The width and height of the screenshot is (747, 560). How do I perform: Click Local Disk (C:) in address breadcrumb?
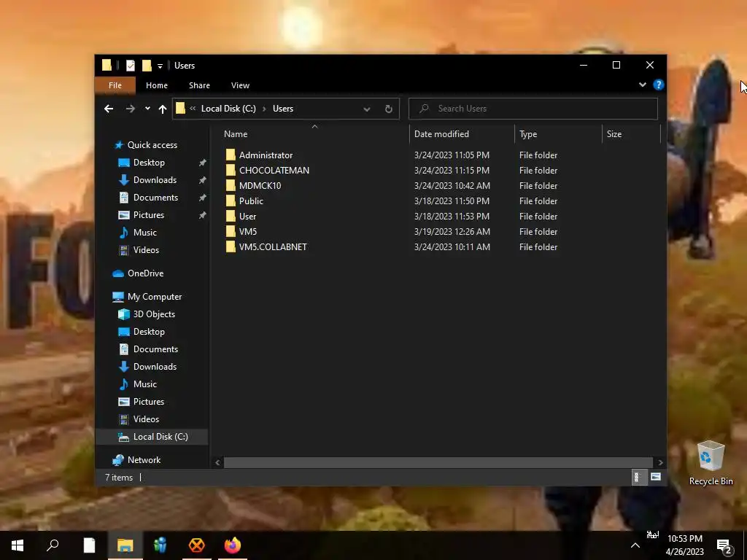(x=228, y=109)
